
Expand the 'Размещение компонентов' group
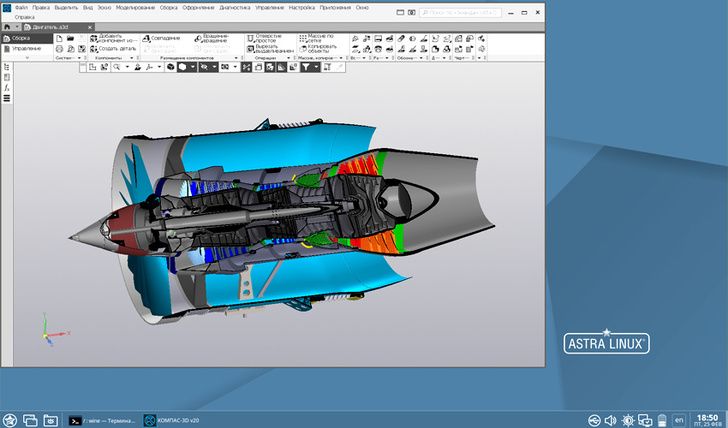click(x=238, y=58)
